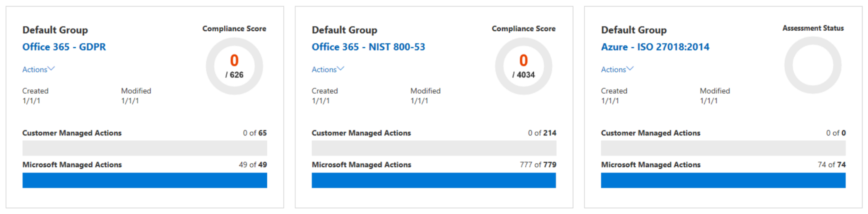This screenshot has height=214, width=868.
Task: Click the '0 of 0' count
Action: [x=836, y=133]
